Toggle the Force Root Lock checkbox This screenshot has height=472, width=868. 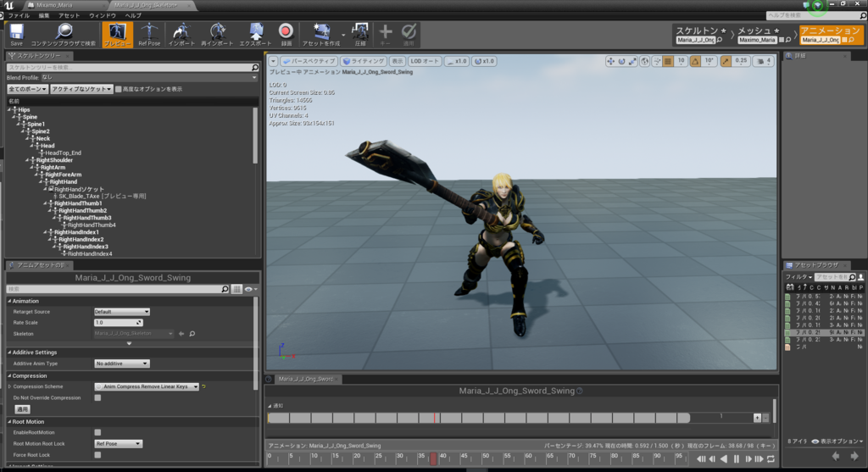(x=97, y=455)
